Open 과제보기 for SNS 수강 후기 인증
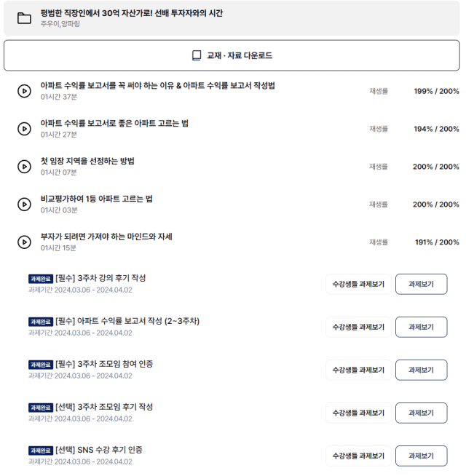Screen dimensions: 466x476 (422, 456)
